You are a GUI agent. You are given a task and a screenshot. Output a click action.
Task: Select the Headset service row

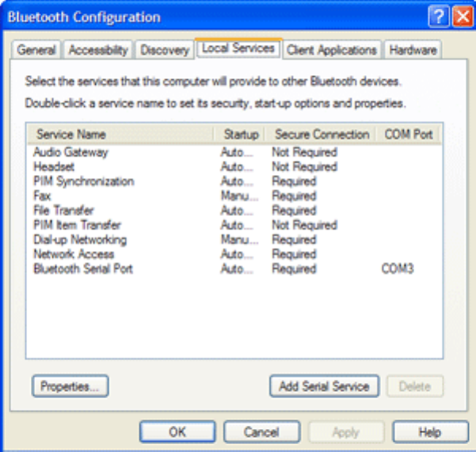pyautogui.click(x=54, y=167)
